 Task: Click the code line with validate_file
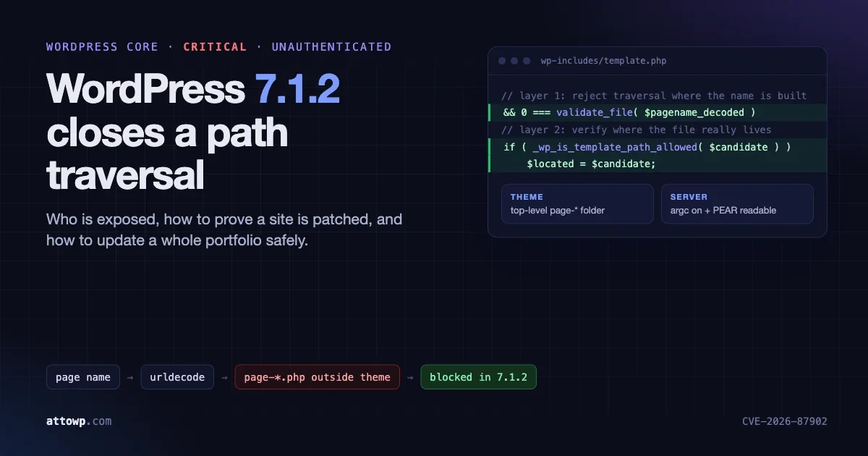pyautogui.click(x=658, y=112)
